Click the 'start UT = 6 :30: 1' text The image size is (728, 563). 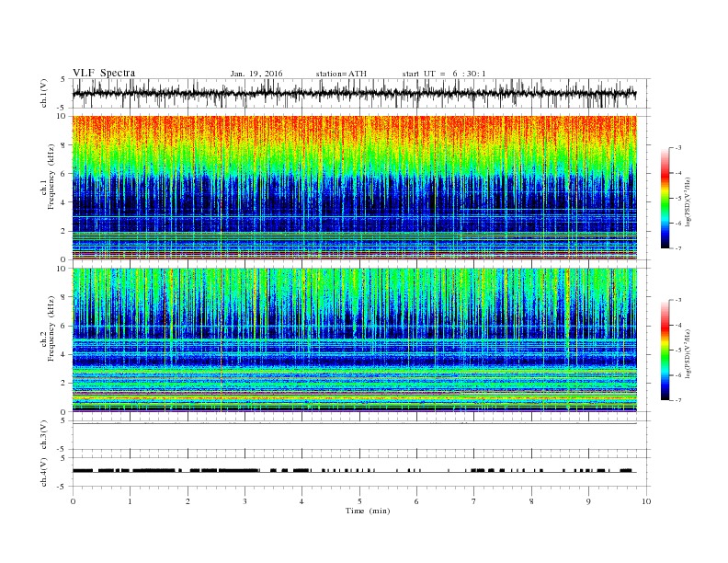pyautogui.click(x=444, y=74)
